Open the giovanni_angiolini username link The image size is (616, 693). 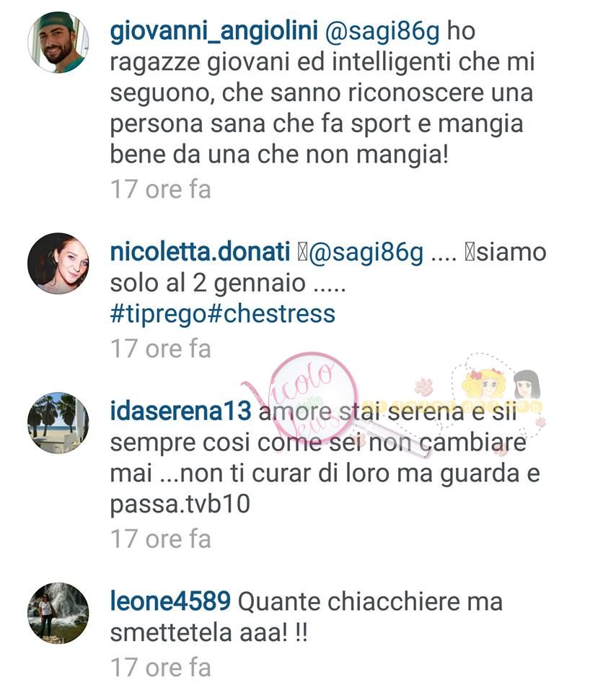(214, 32)
